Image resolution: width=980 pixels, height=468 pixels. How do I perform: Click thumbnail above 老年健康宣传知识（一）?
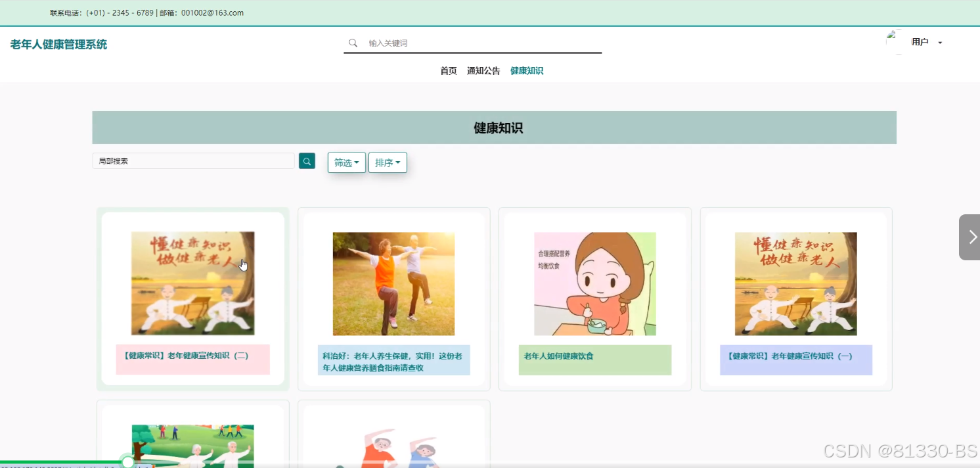[796, 284]
